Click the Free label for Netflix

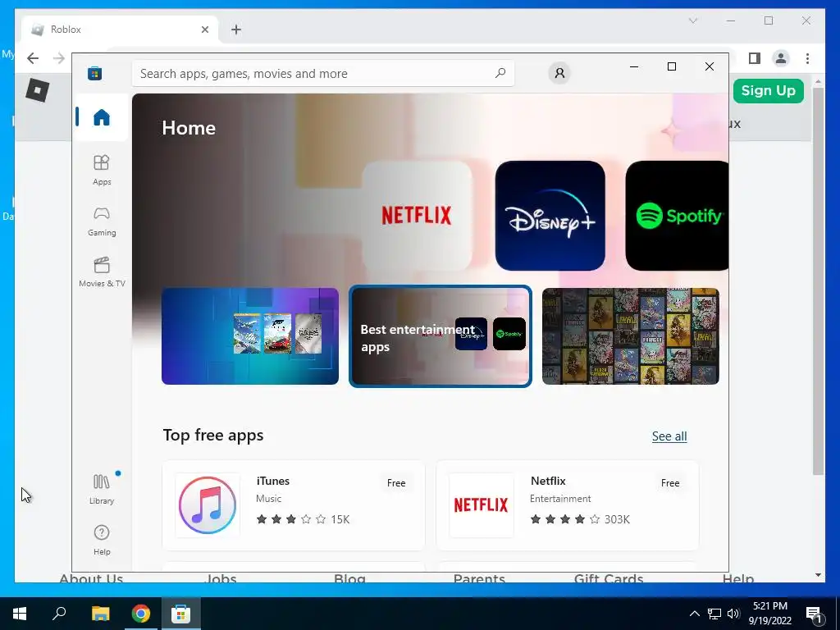click(670, 482)
